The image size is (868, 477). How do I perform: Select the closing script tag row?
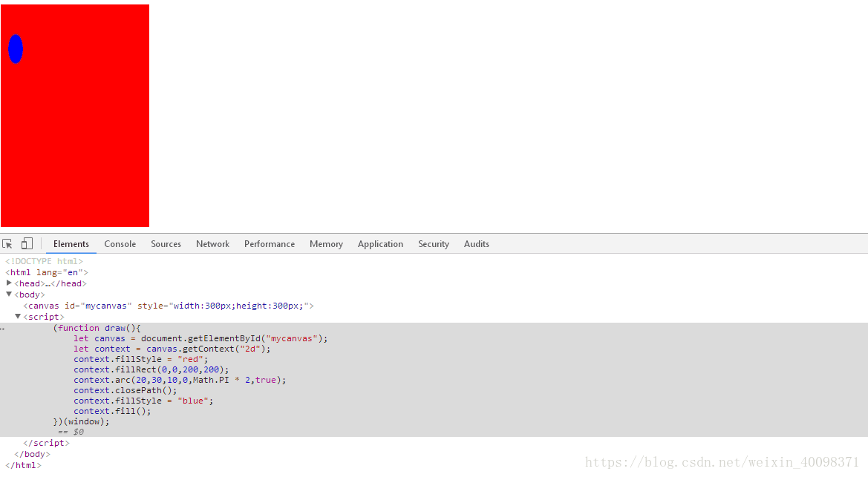[x=47, y=443]
